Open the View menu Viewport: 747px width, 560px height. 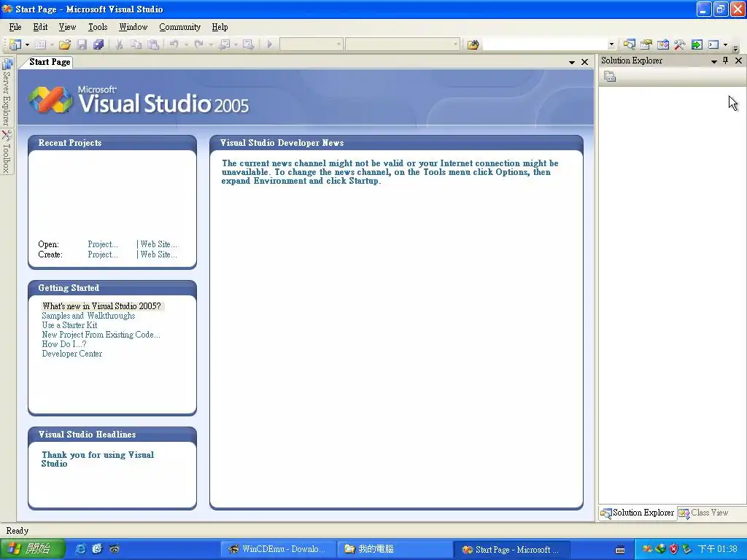(67, 27)
